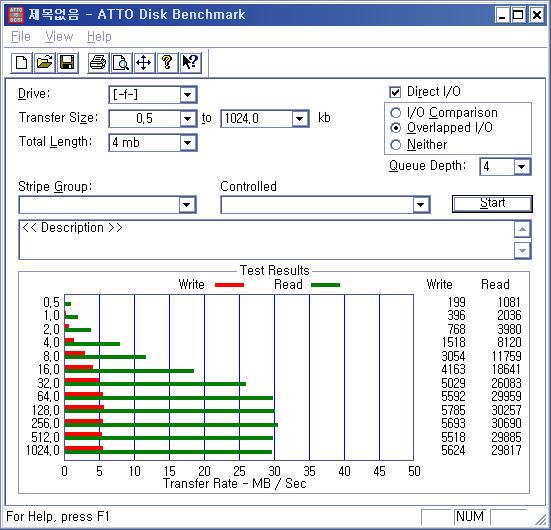551x530 pixels.
Task: Click the ATTO application icon in title bar
Action: 16,14
